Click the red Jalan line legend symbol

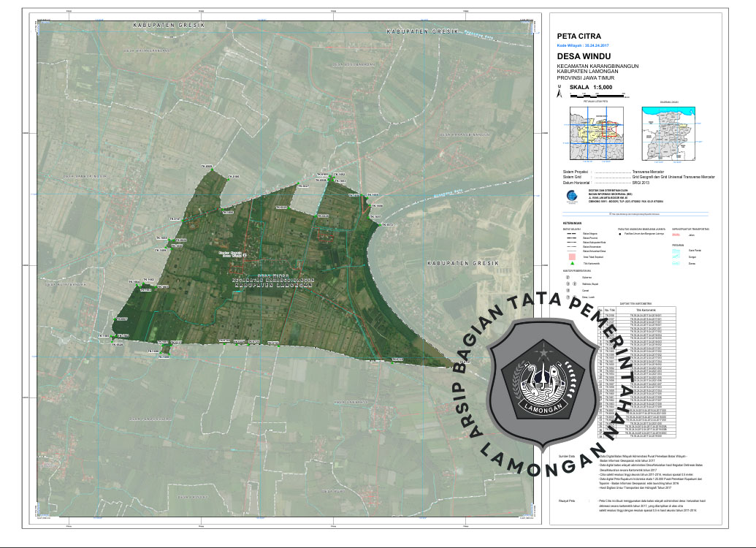coord(676,235)
